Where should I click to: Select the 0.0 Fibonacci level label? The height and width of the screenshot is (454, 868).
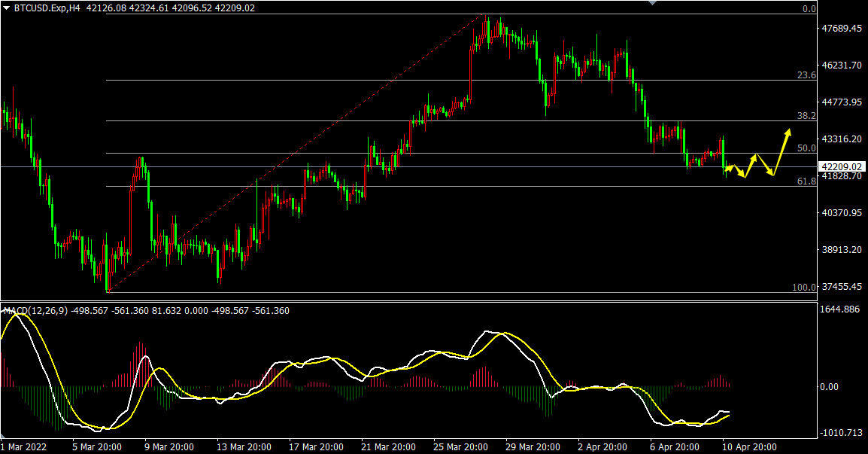pyautogui.click(x=809, y=9)
